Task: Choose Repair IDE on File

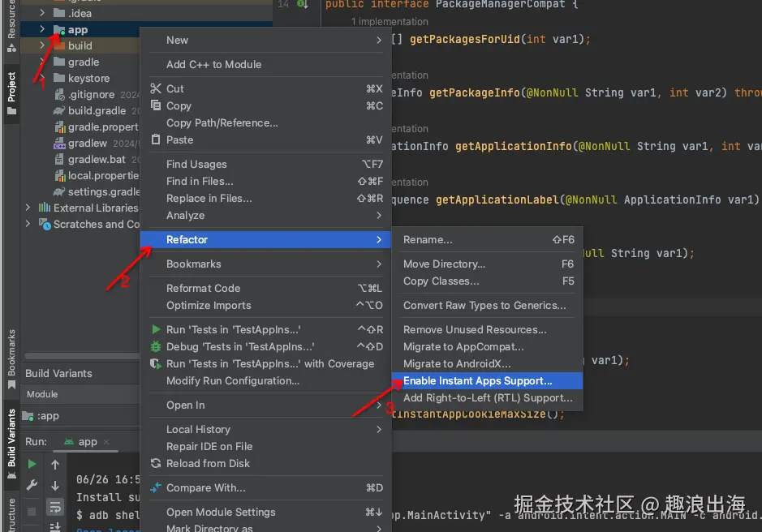Action: (265, 446)
